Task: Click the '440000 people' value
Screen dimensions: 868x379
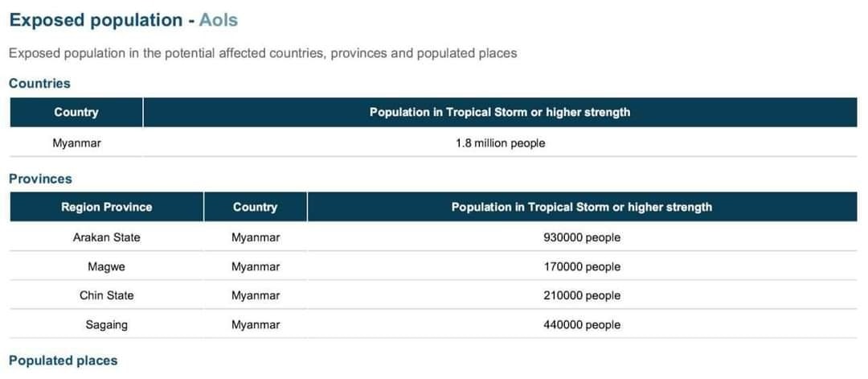Action: 582,325
